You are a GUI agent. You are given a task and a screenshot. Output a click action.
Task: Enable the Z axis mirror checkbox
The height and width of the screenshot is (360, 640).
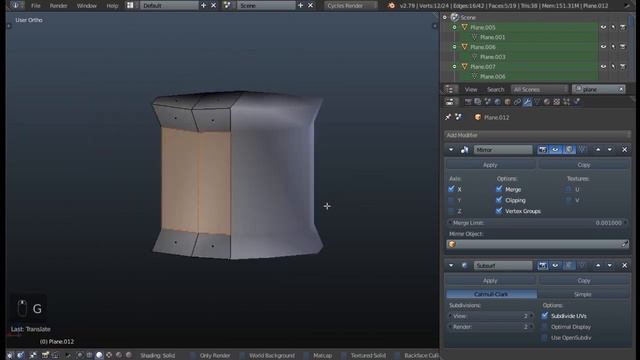451,211
